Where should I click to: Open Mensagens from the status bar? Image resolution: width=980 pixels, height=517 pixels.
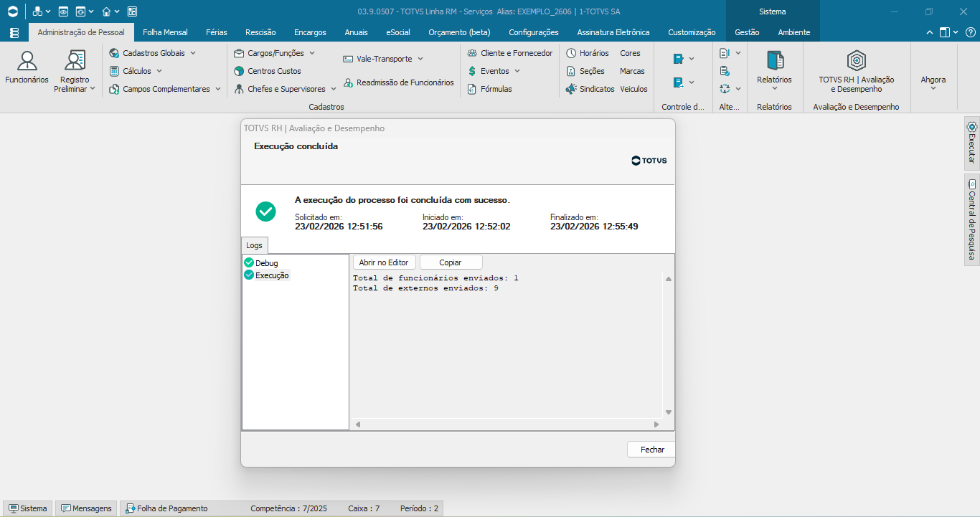pos(87,508)
